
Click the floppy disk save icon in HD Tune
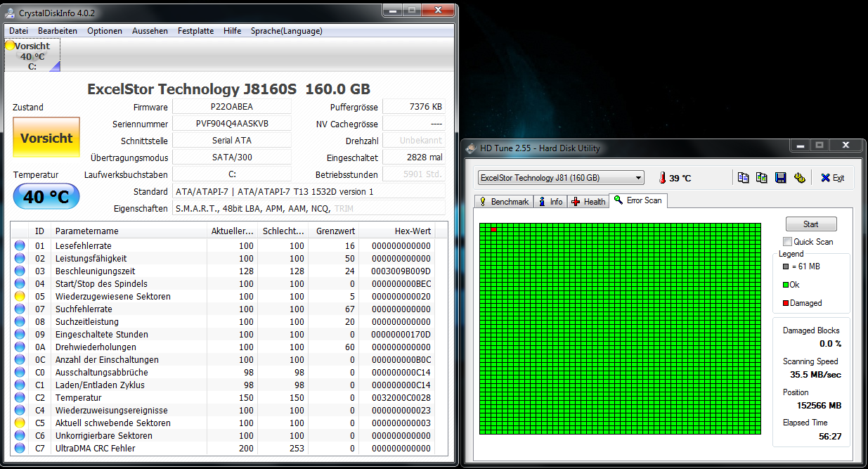click(x=780, y=178)
